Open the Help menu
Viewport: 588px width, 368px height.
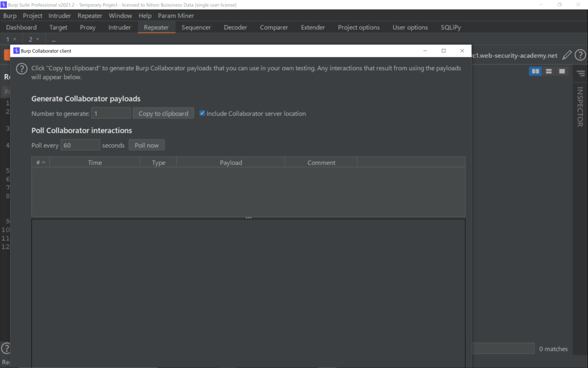click(145, 16)
